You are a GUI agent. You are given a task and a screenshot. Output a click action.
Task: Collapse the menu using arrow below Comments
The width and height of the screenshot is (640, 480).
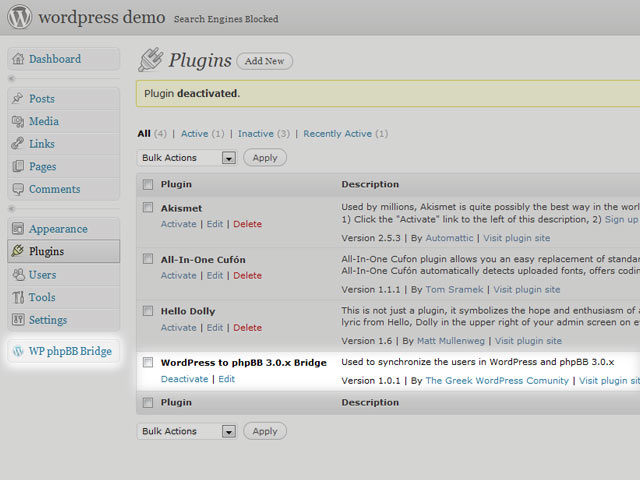(x=12, y=209)
